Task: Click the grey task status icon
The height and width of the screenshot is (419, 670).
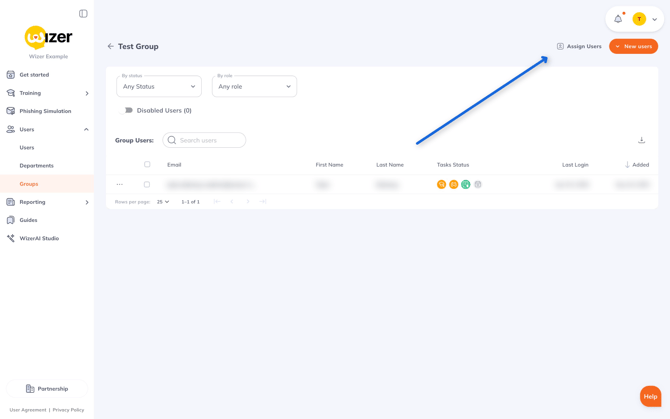Action: point(478,184)
